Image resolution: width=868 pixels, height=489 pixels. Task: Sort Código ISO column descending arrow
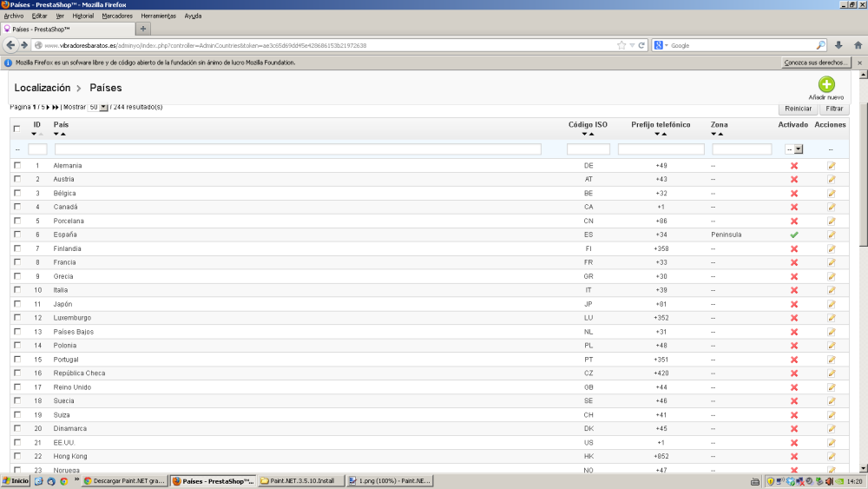point(584,134)
